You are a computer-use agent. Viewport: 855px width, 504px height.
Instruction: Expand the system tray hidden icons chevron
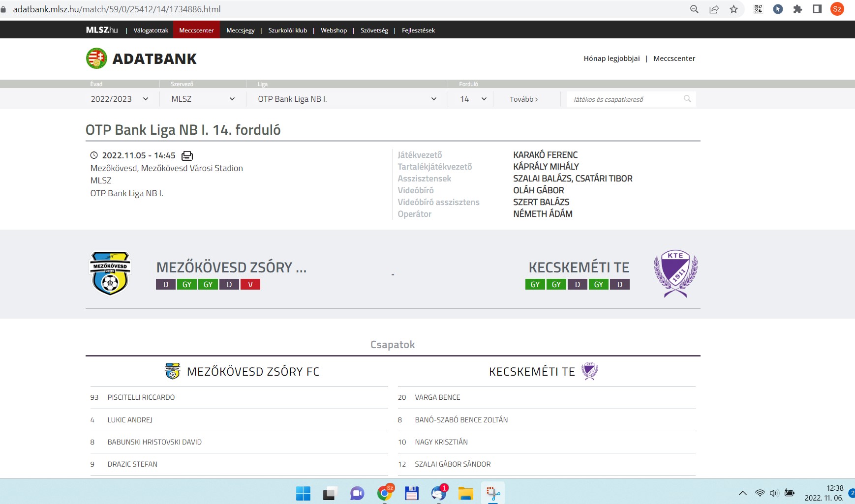click(x=743, y=493)
